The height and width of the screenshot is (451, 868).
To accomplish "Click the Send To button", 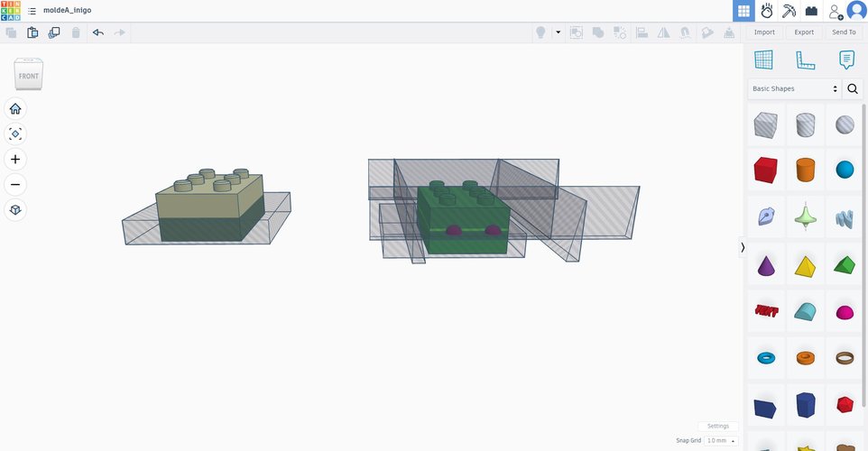I will coord(844,32).
